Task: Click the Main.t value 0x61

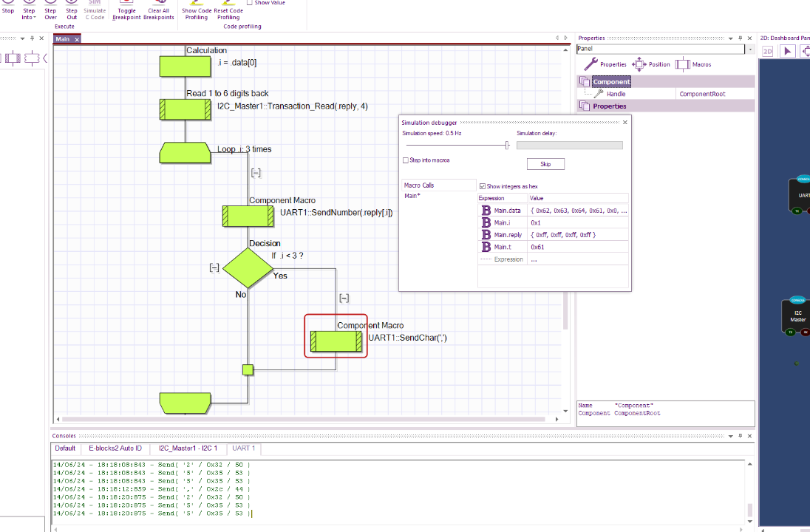Action: coord(537,247)
